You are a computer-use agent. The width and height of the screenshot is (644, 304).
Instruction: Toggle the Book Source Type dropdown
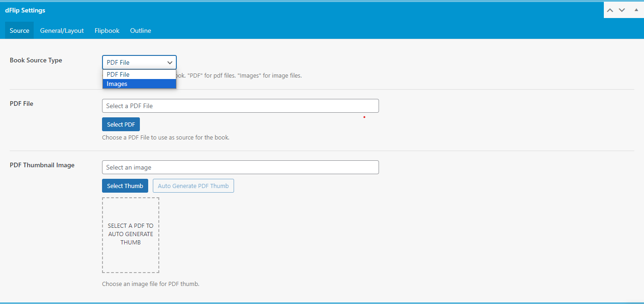point(139,62)
